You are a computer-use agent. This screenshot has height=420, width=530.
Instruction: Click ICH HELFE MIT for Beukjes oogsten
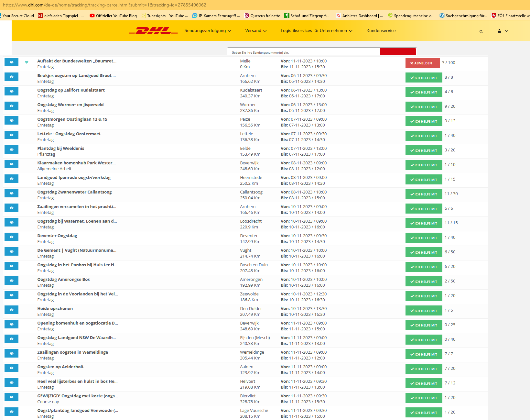tap(424, 78)
